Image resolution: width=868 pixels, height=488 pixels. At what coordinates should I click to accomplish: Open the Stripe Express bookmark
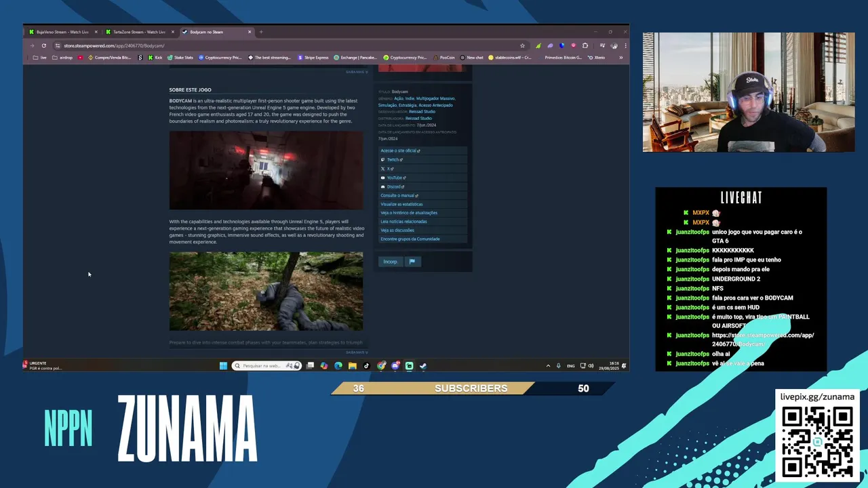click(x=314, y=58)
